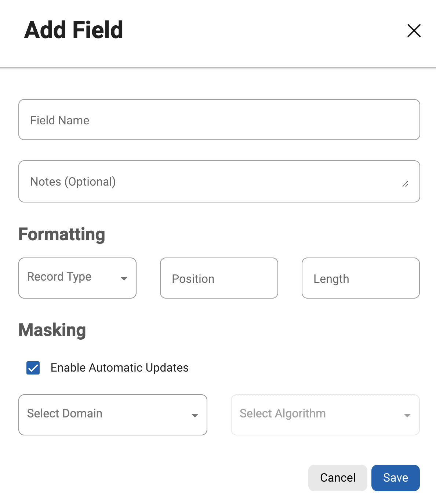The height and width of the screenshot is (504, 436).
Task: Click the Notes resize handle icon
Action: coord(405,184)
